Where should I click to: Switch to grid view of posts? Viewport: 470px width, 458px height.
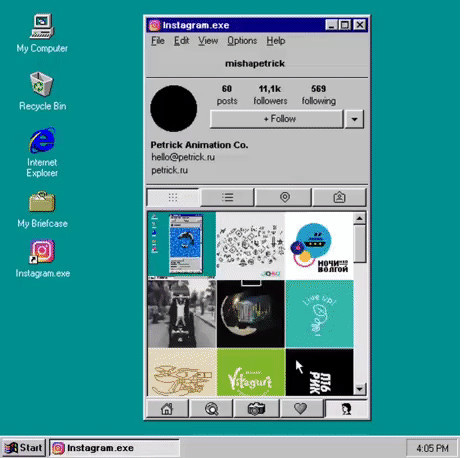coord(173,197)
